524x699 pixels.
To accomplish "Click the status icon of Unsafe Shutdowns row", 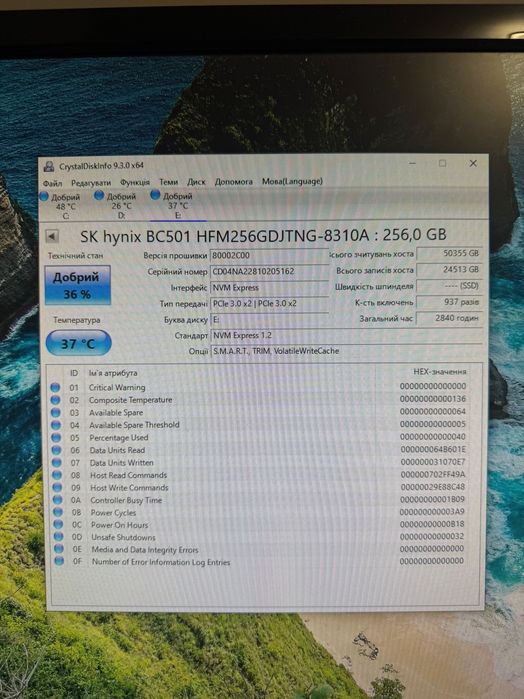I will point(58,537).
